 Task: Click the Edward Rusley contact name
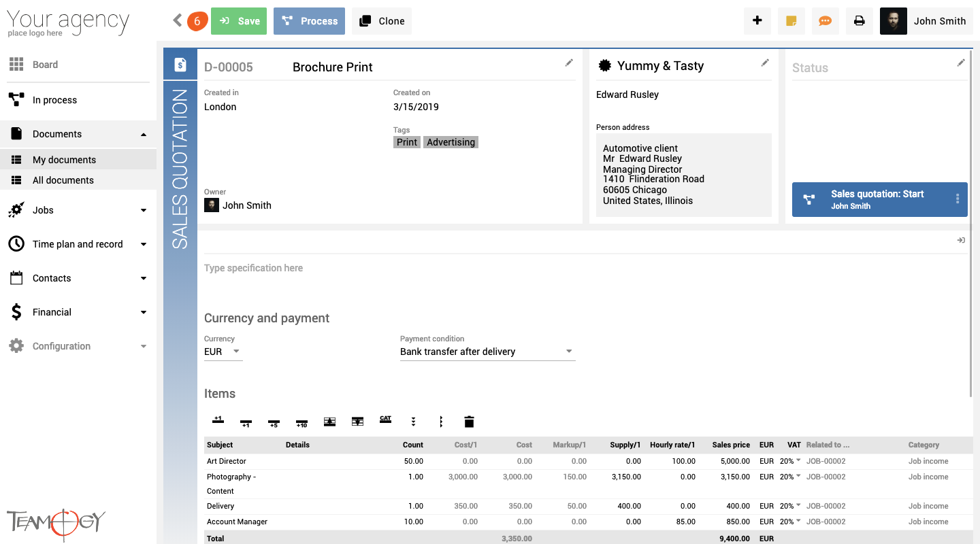tap(627, 95)
